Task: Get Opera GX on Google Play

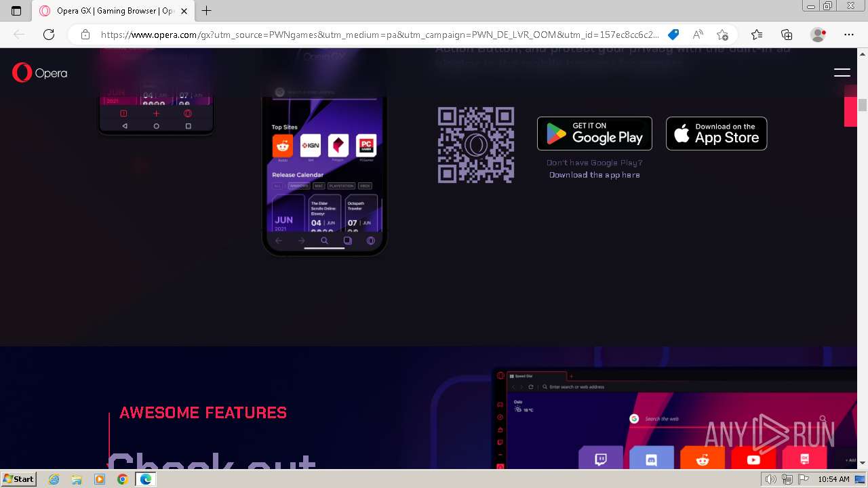Action: pyautogui.click(x=595, y=134)
